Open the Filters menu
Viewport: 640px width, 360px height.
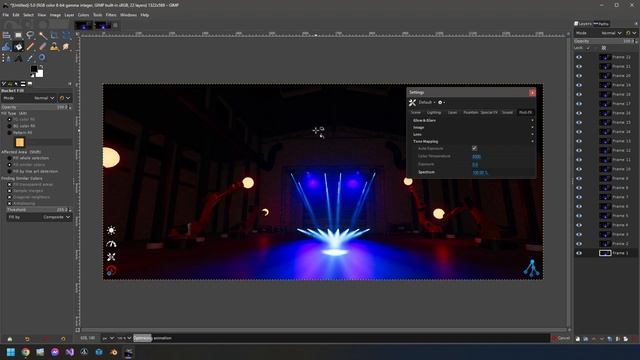pos(111,15)
